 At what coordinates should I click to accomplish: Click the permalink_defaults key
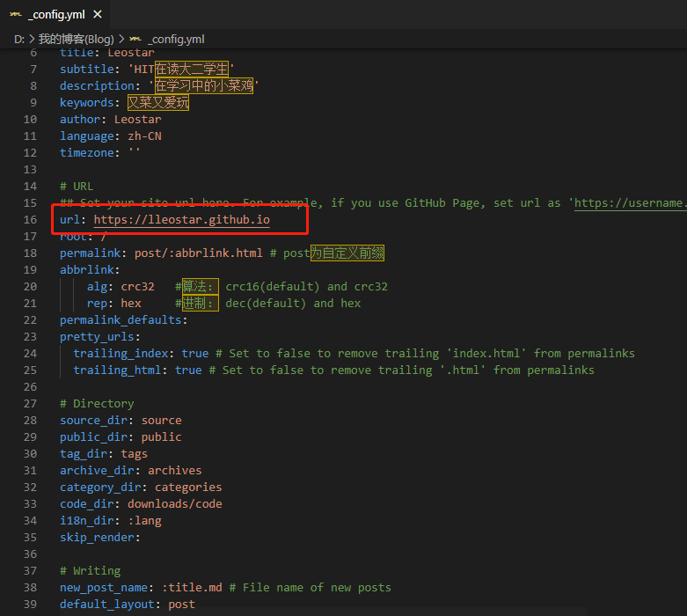click(x=121, y=319)
